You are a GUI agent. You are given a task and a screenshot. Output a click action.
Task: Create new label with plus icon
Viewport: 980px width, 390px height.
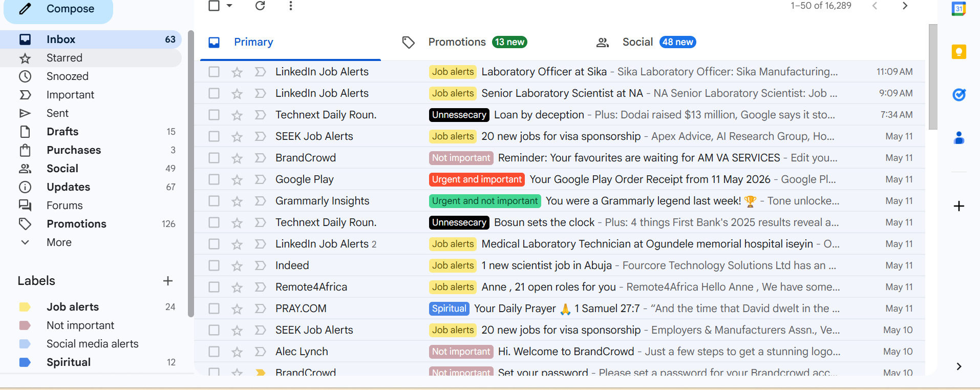click(x=167, y=281)
